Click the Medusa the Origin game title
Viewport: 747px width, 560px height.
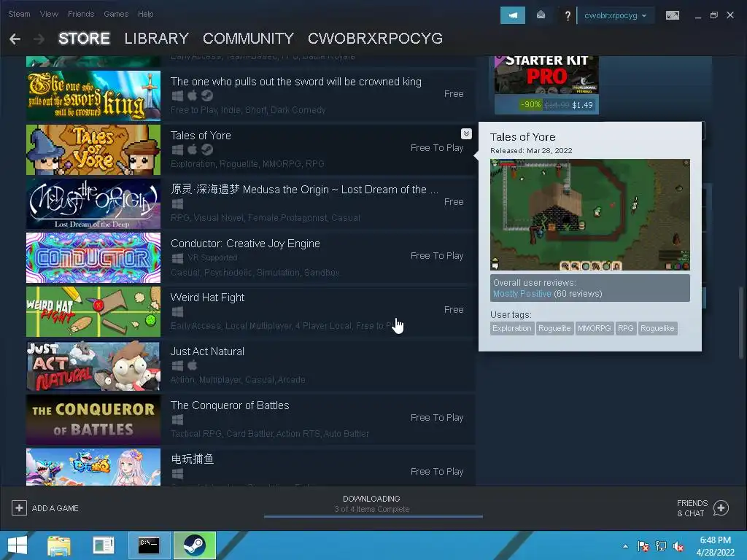(304, 190)
